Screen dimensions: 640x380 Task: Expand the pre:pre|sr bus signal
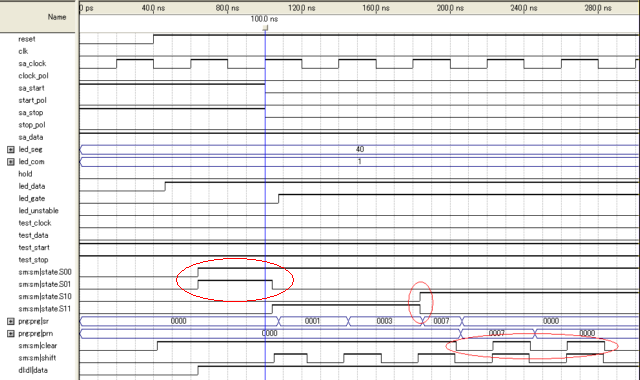click(11, 322)
